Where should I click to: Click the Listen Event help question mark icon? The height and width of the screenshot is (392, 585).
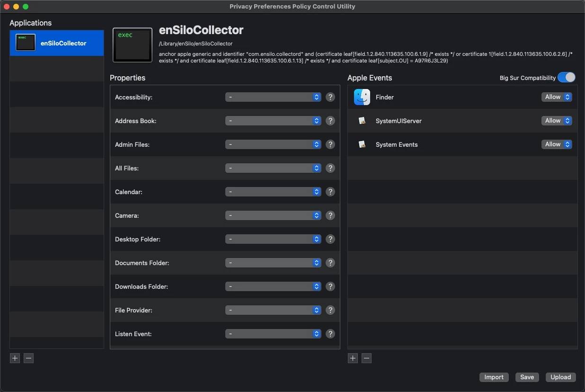click(x=331, y=334)
